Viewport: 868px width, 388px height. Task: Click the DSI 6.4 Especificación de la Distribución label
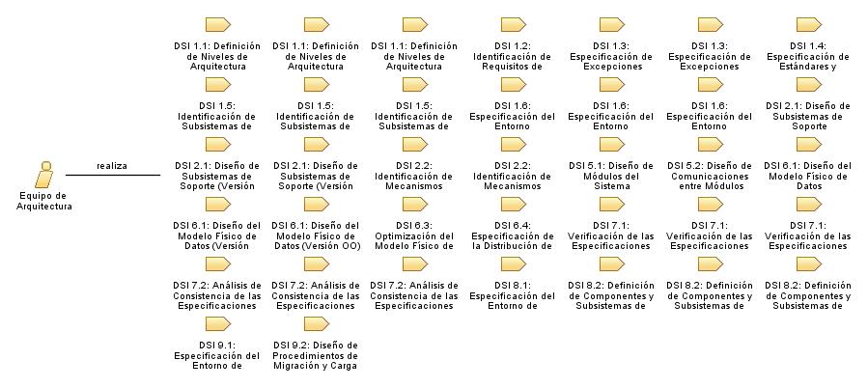click(x=513, y=235)
